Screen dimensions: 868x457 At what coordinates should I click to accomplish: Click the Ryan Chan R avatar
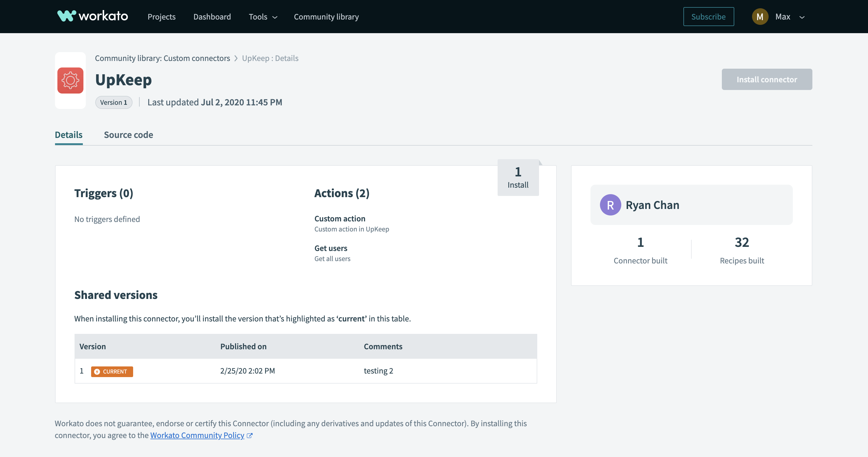pyautogui.click(x=610, y=205)
